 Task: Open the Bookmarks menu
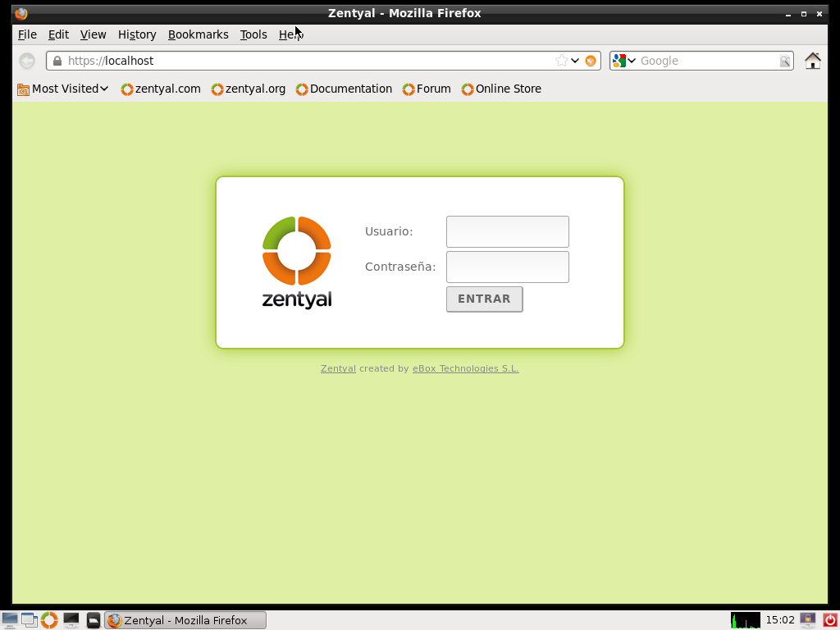coord(199,34)
